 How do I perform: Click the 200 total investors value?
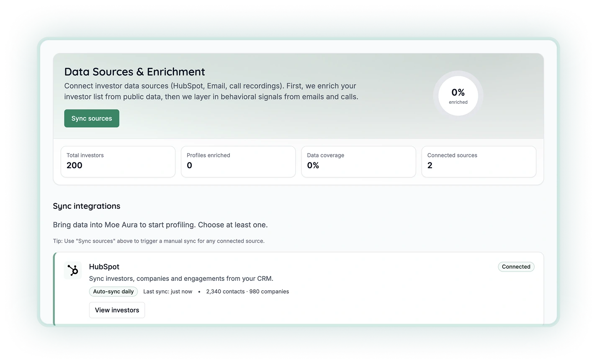(x=75, y=166)
